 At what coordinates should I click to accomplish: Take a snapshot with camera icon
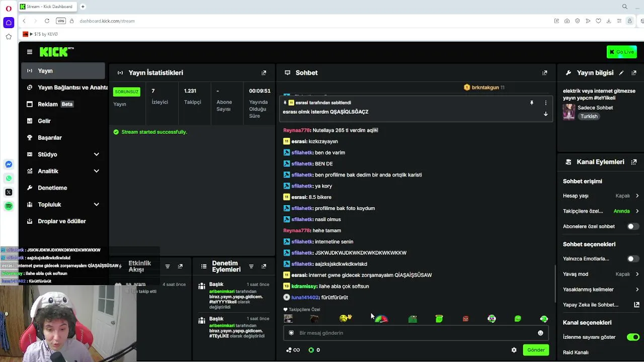coord(567,21)
